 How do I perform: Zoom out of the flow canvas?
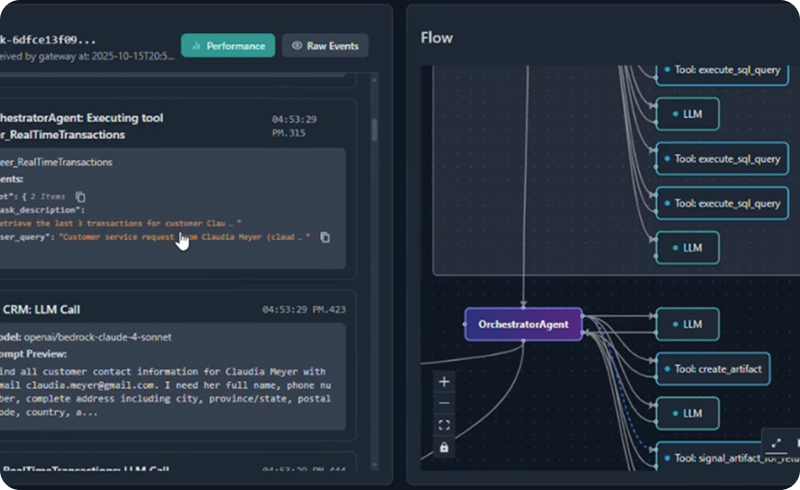tap(444, 403)
